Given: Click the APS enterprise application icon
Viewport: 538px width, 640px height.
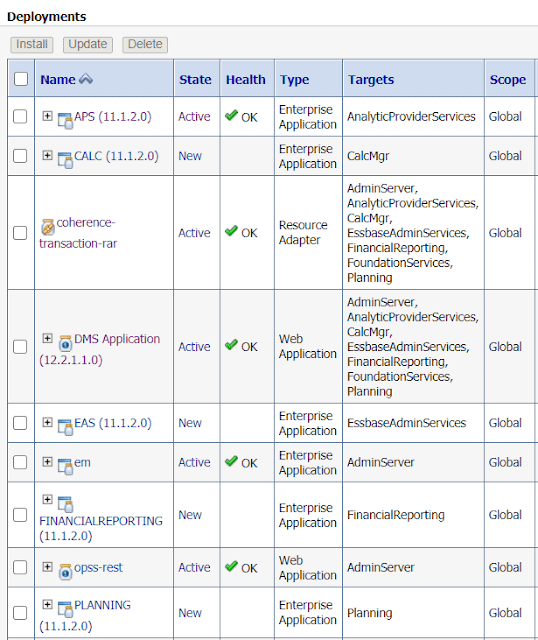Looking at the screenshot, I should click(x=65, y=120).
